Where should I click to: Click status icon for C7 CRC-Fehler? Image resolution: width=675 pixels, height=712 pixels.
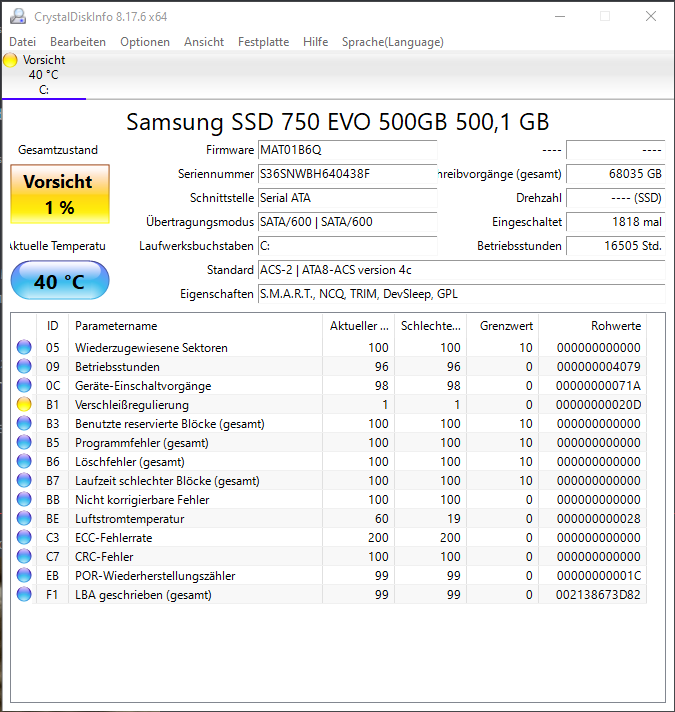24,557
